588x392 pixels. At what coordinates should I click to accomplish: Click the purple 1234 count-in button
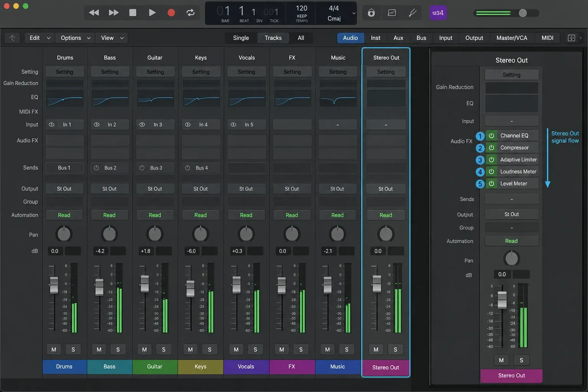pos(438,13)
